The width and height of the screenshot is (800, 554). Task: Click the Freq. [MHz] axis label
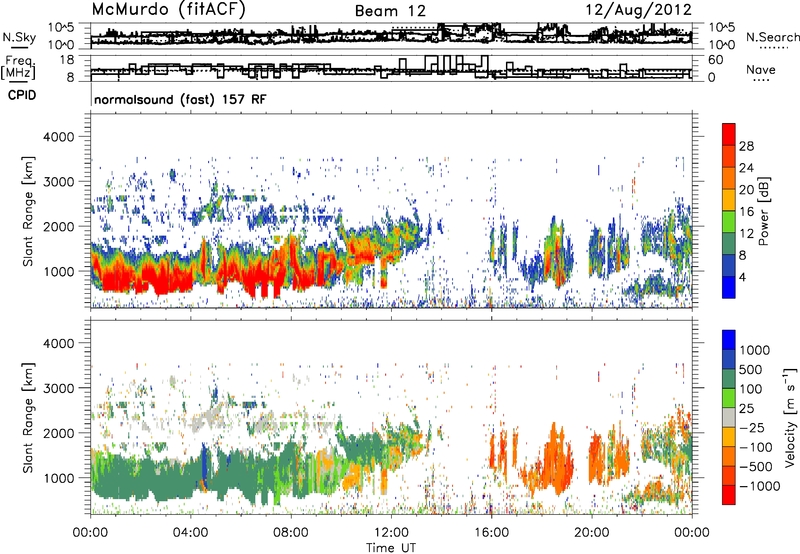(18, 68)
